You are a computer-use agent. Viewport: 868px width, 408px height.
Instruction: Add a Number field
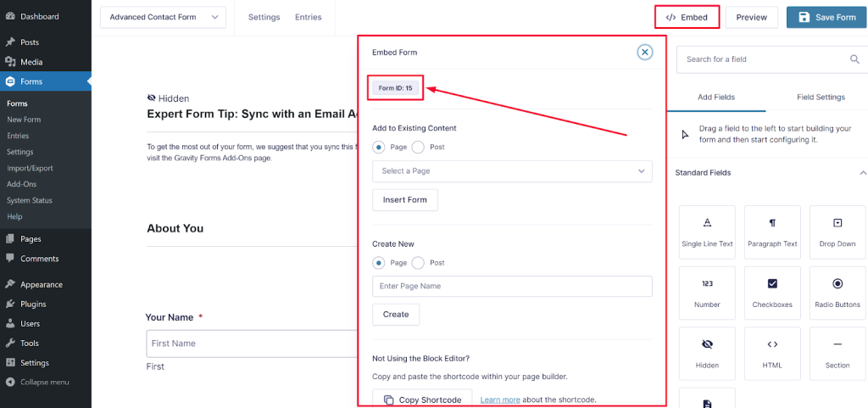[x=707, y=294]
